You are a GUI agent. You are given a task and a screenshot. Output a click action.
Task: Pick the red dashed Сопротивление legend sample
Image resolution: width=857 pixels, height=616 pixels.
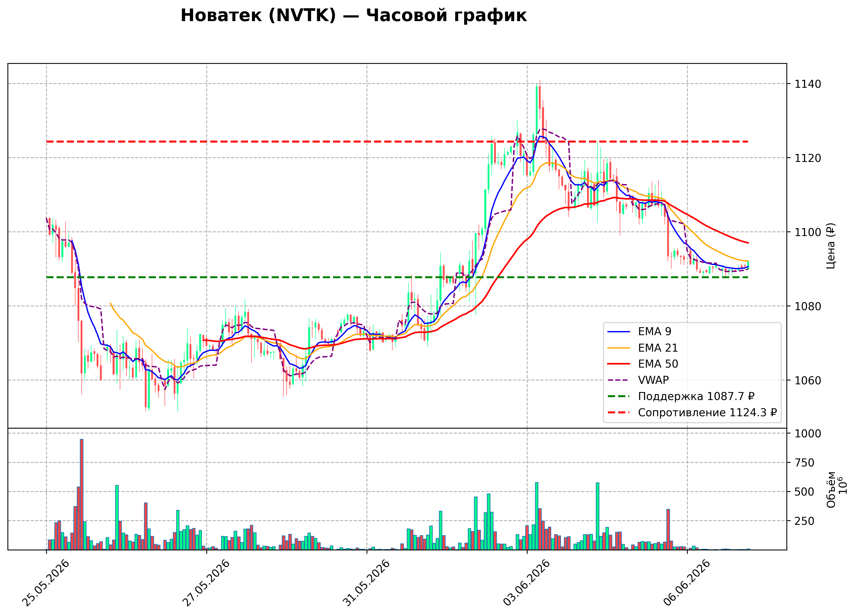(618, 413)
